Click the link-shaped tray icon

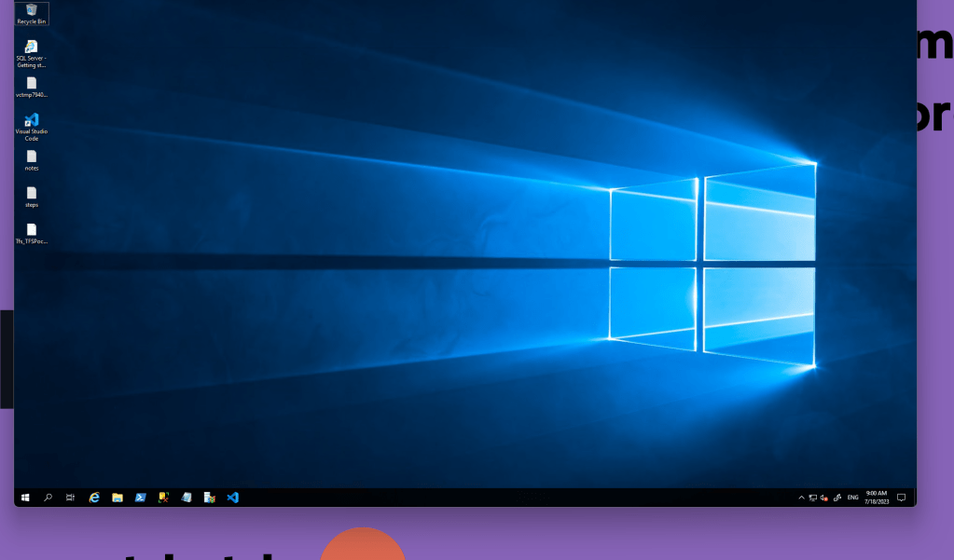click(x=837, y=498)
